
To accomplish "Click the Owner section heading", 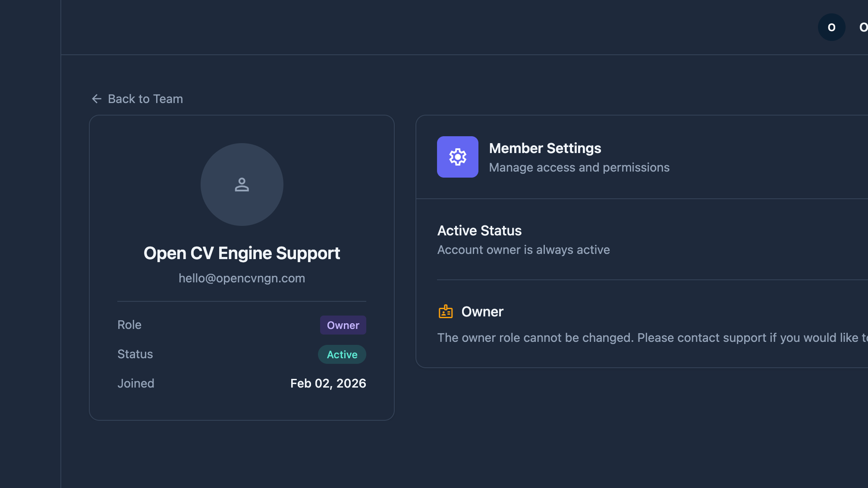I will click(x=482, y=312).
